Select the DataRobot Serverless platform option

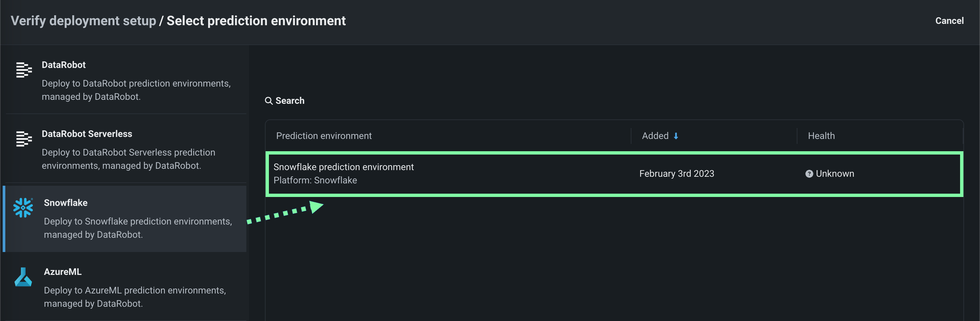(x=125, y=149)
